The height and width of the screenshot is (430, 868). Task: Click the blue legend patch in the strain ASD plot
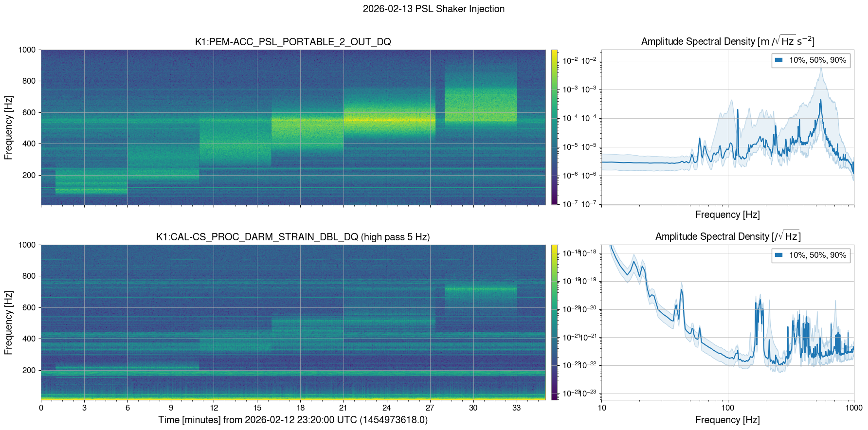point(778,255)
